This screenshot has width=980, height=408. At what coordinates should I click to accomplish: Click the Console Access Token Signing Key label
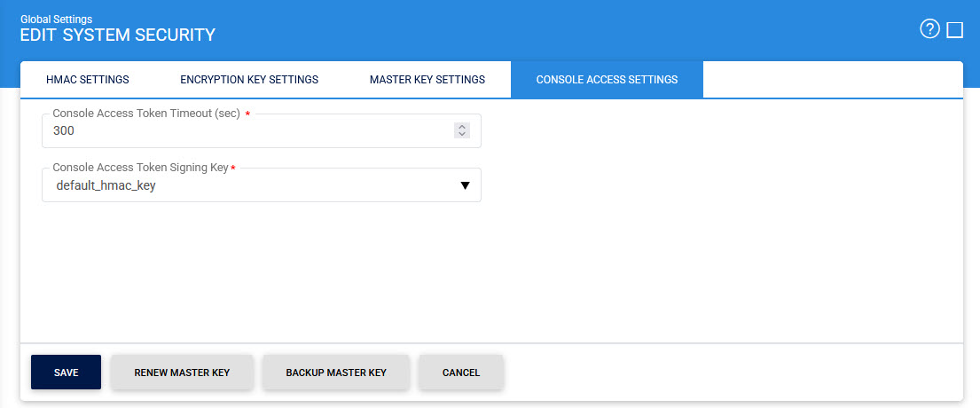coord(140,168)
